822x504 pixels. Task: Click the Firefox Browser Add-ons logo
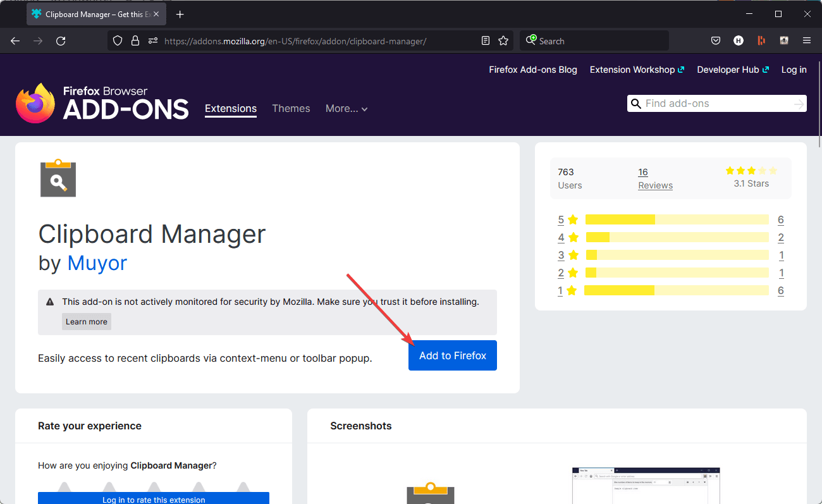(x=102, y=103)
